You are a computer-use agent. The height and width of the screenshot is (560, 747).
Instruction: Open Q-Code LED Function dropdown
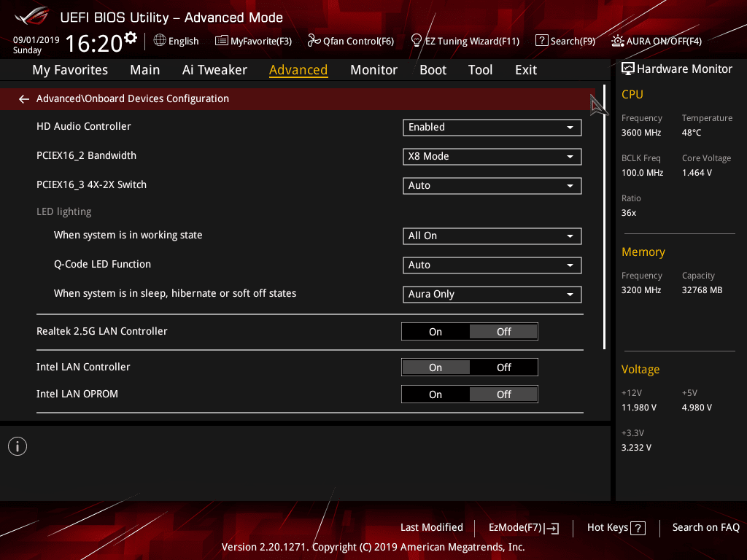coord(492,265)
